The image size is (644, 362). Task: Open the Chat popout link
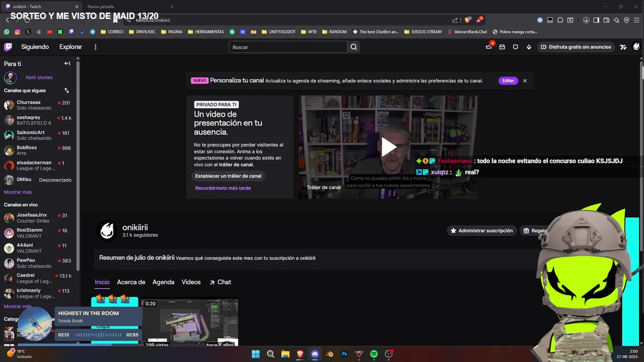tap(220, 282)
